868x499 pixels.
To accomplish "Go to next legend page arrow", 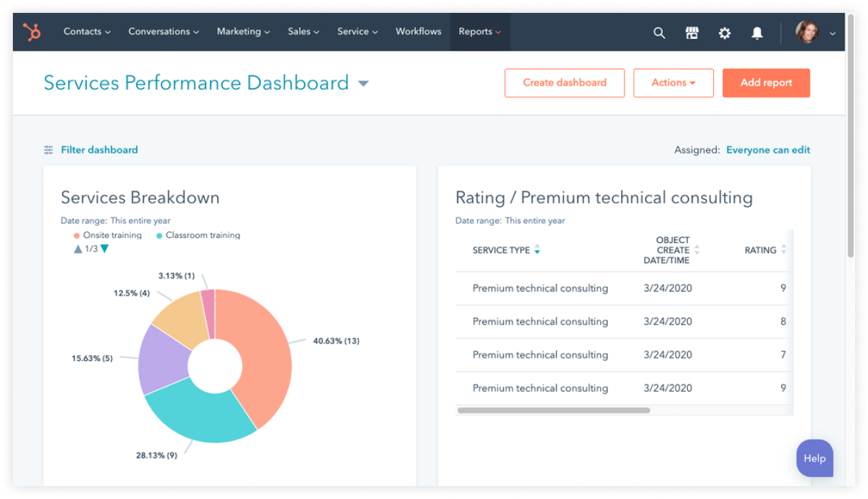I will tap(105, 249).
